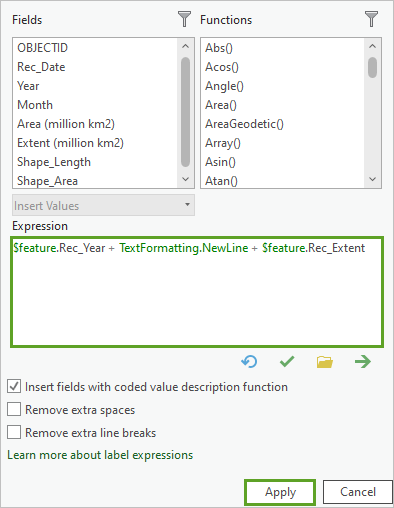Open Learn more about label expressions link

[x=100, y=455]
